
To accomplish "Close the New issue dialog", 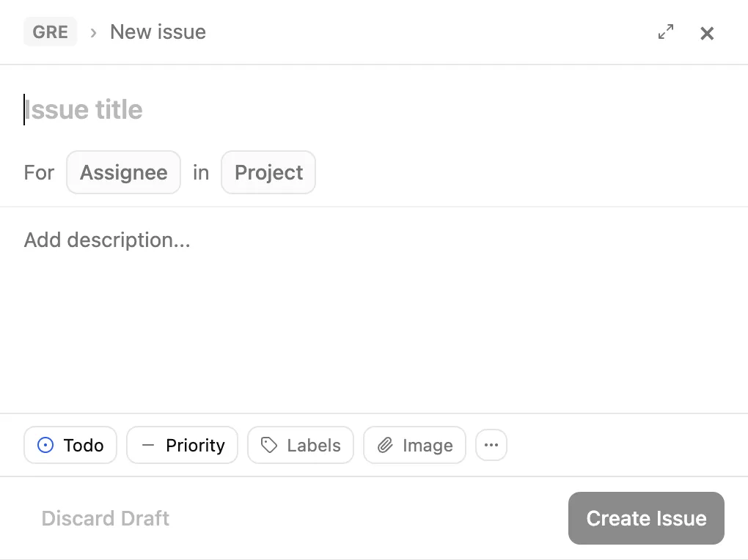I will pyautogui.click(x=707, y=33).
